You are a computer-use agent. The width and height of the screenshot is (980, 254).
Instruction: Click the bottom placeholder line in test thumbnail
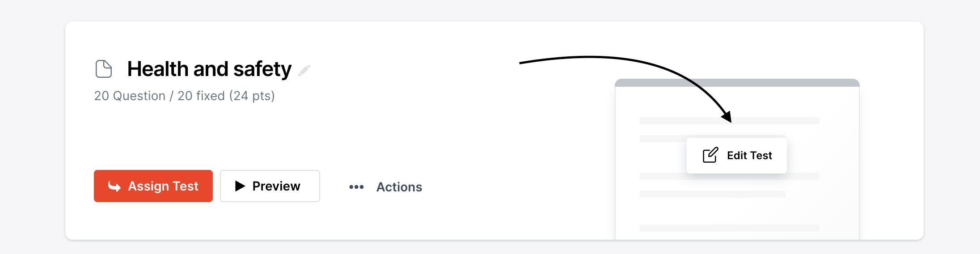(x=729, y=228)
